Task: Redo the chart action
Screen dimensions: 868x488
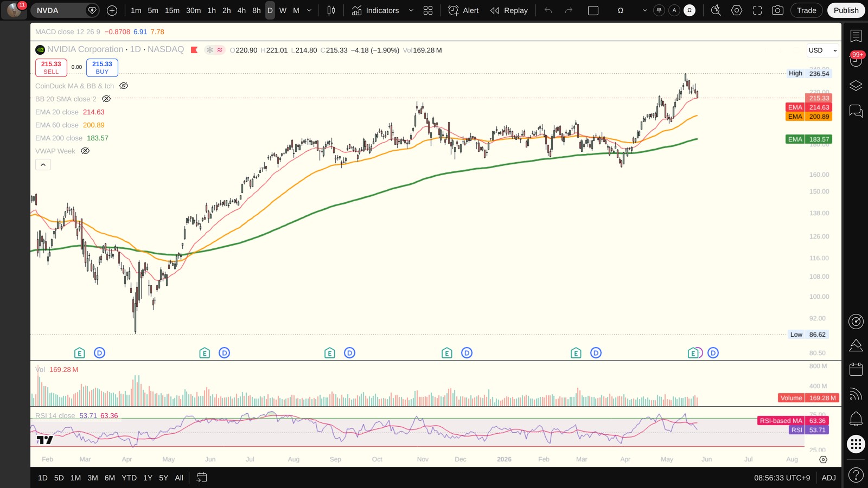Action: [x=569, y=10]
